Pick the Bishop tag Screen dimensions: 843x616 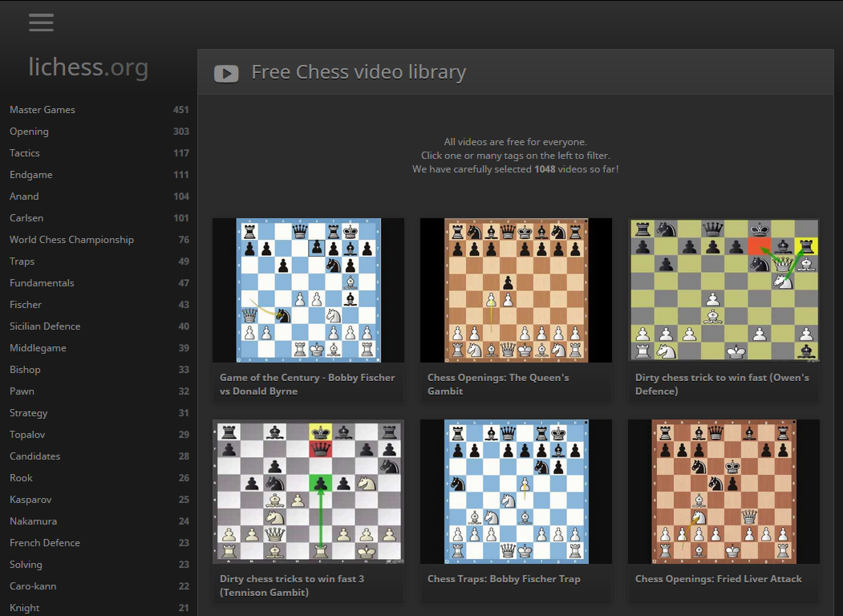(99, 369)
